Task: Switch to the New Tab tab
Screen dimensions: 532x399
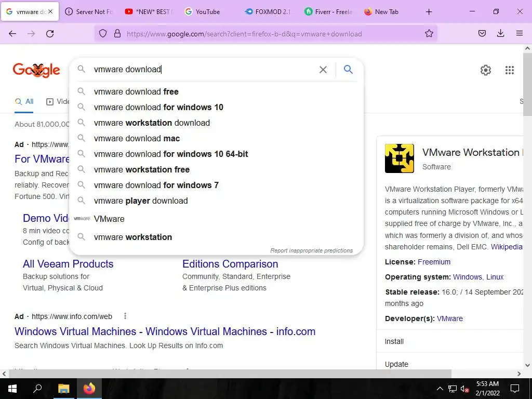Action: pyautogui.click(x=387, y=11)
